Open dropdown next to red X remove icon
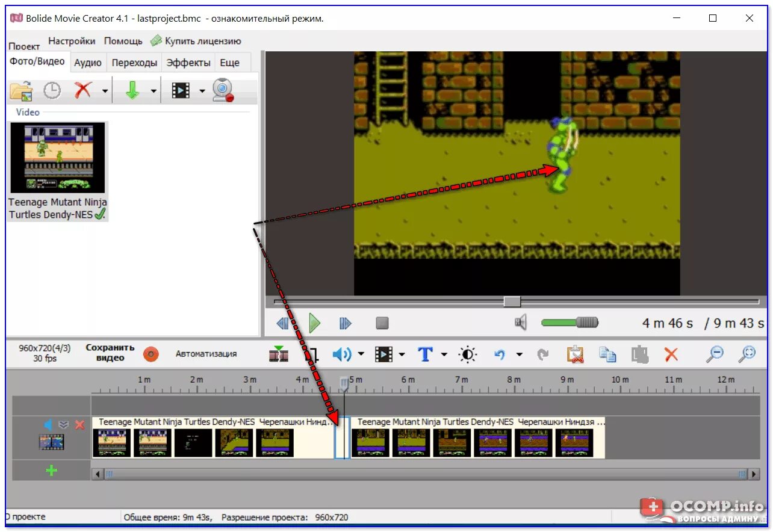This screenshot has height=532, width=773. point(105,91)
